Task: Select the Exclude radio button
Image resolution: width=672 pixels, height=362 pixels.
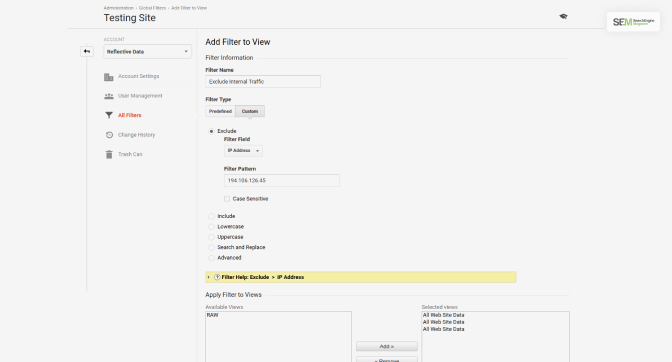Action: (x=211, y=131)
